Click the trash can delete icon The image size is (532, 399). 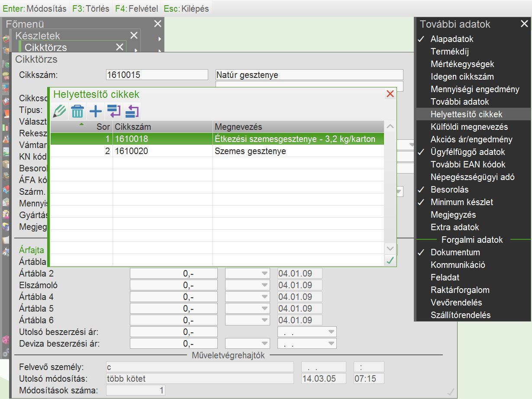77,112
